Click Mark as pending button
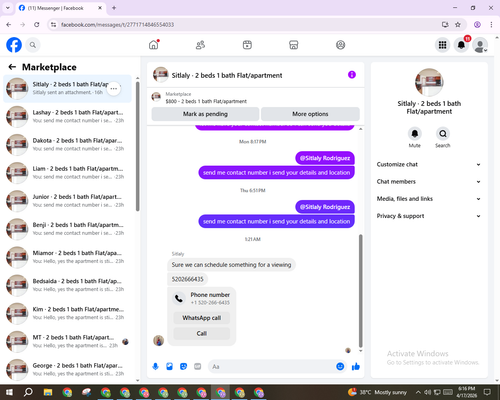 coord(205,114)
